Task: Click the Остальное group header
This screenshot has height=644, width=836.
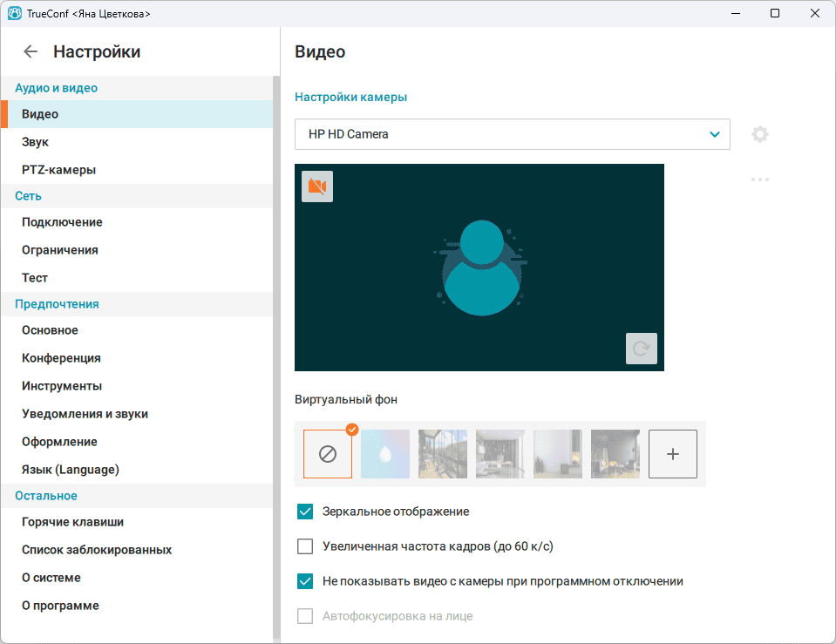Action: tap(137, 496)
